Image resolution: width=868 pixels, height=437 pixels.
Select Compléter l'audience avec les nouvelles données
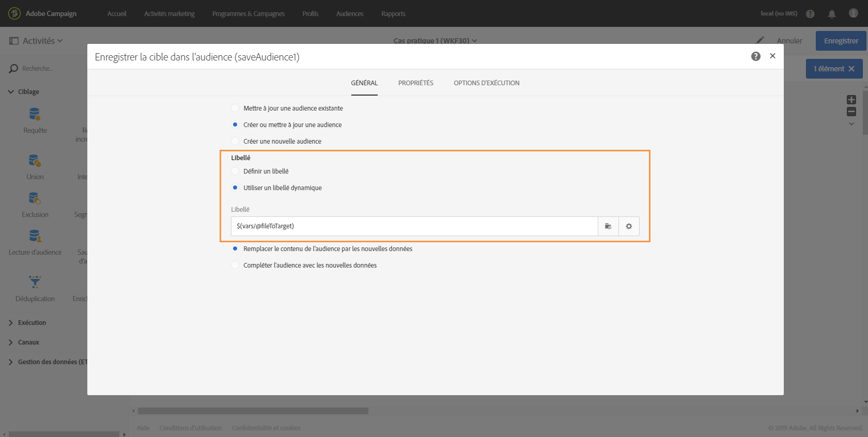point(235,265)
